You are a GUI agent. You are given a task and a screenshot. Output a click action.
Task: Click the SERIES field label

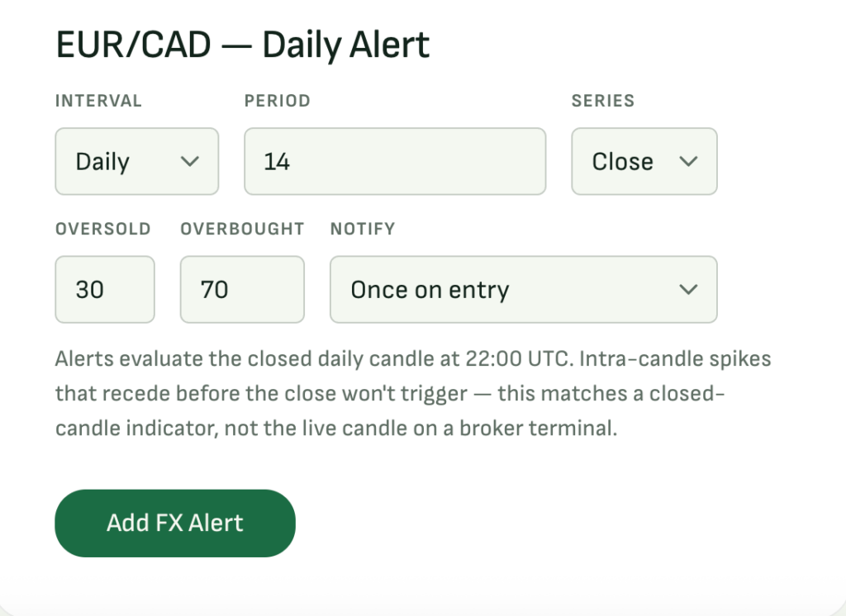pyautogui.click(x=603, y=101)
